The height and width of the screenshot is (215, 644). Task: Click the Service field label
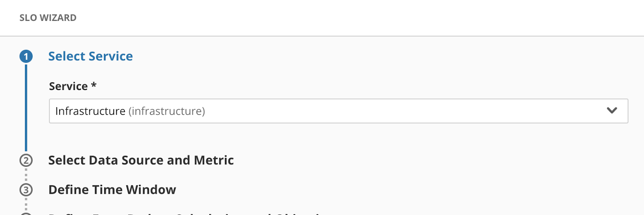pyautogui.click(x=68, y=86)
